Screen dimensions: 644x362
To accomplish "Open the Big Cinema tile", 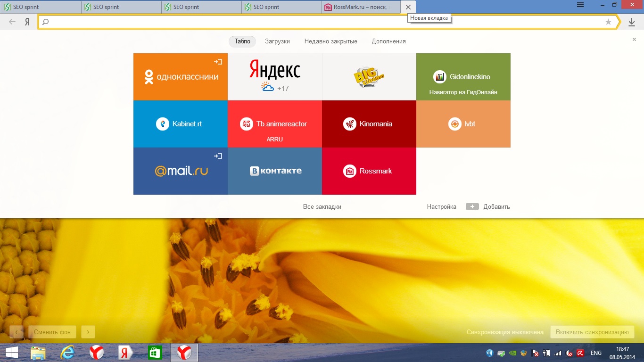I will click(369, 77).
